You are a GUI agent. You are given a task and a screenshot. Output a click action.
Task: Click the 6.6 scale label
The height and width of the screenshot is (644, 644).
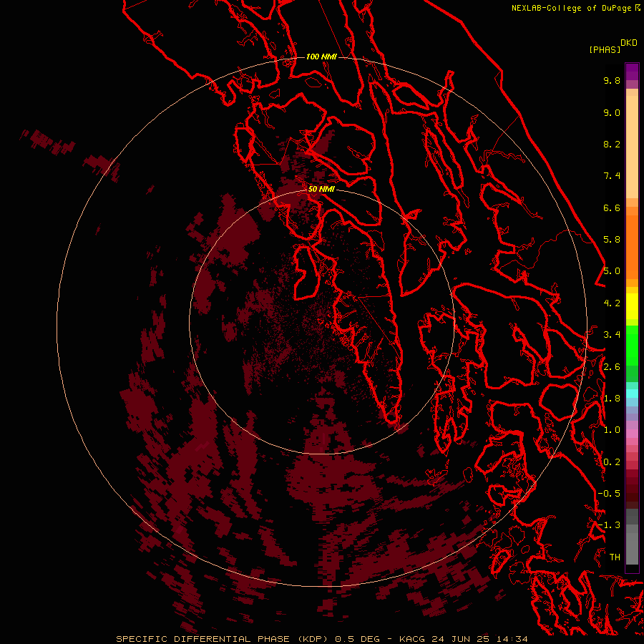[612, 208]
